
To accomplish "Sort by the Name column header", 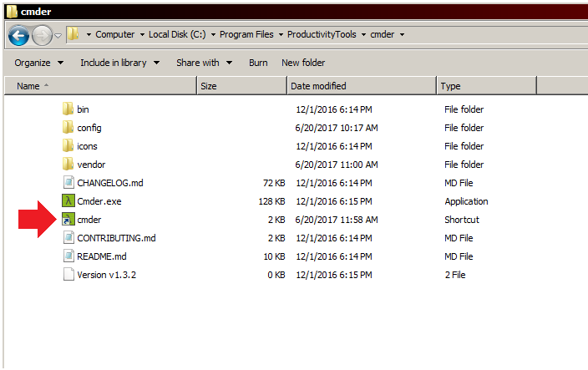I will tap(100, 86).
